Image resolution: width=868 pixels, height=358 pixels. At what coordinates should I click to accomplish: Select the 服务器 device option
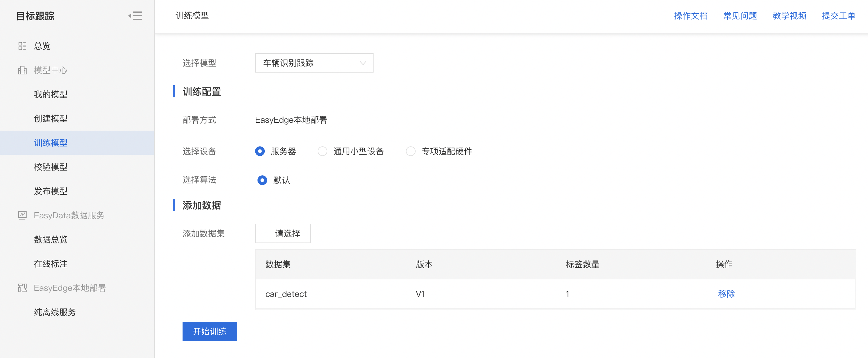pos(260,151)
